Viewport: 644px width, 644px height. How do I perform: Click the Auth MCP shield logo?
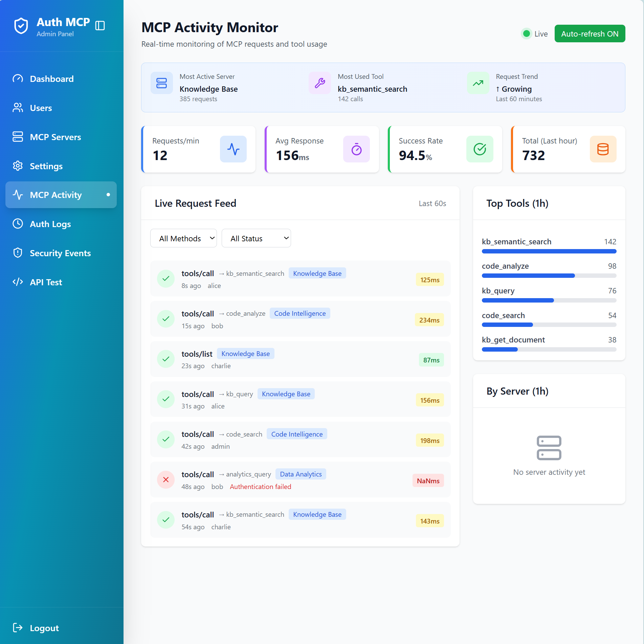coord(21,26)
